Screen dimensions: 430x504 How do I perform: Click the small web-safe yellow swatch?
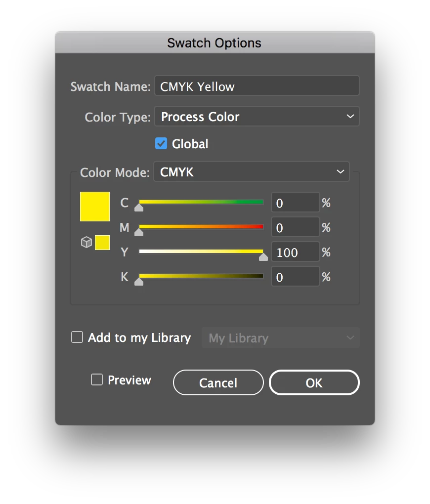tap(102, 243)
